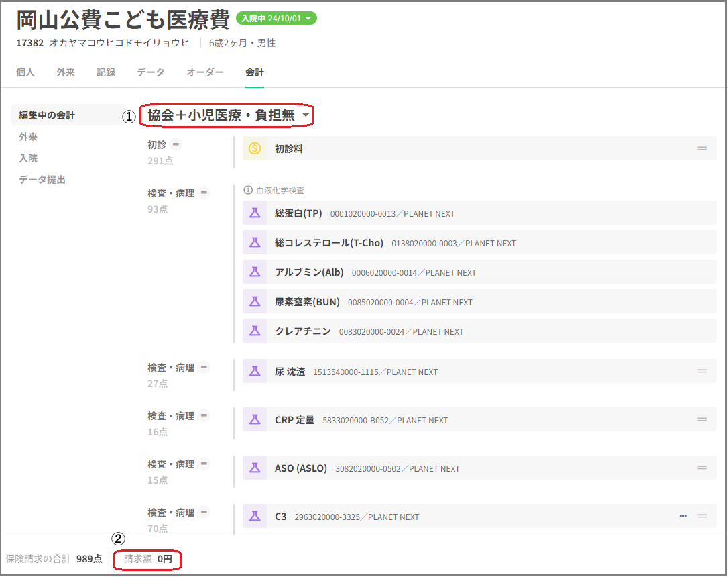This screenshot has width=728, height=577.
Task: Click the flask icon for ASO (ASLO)
Action: (x=255, y=468)
